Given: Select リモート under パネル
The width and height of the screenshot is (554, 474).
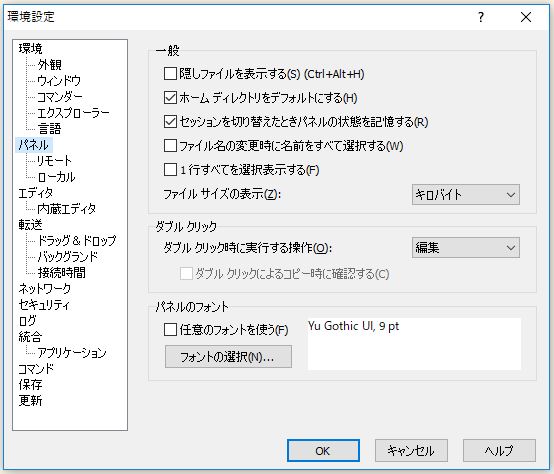Looking at the screenshot, I should tap(54, 161).
